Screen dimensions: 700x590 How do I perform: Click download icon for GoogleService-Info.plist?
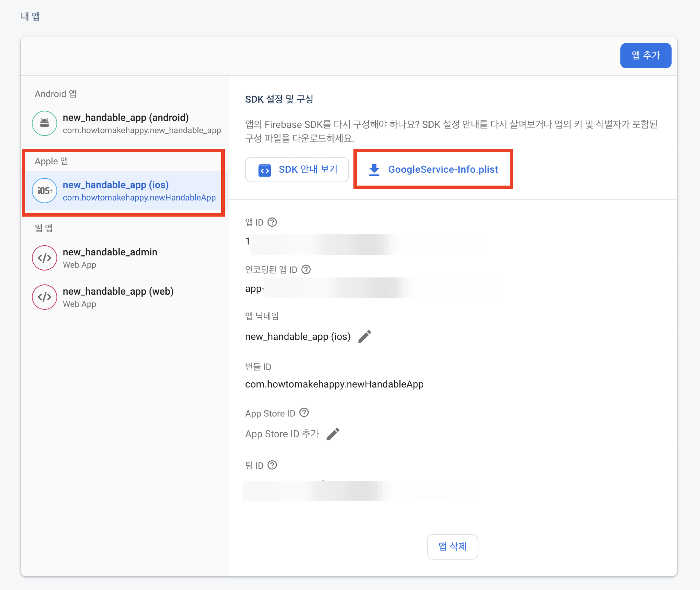pyautogui.click(x=374, y=169)
